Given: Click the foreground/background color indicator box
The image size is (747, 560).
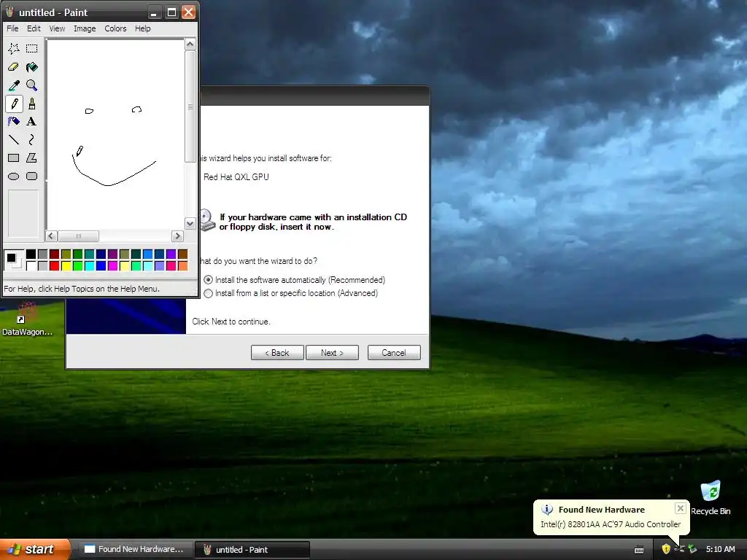Looking at the screenshot, I should click(x=13, y=260).
